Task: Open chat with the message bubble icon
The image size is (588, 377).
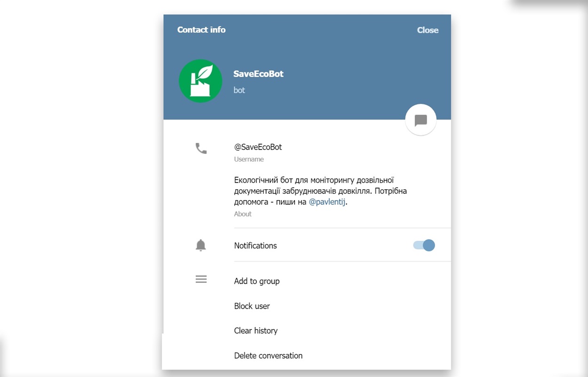Action: coord(421,120)
